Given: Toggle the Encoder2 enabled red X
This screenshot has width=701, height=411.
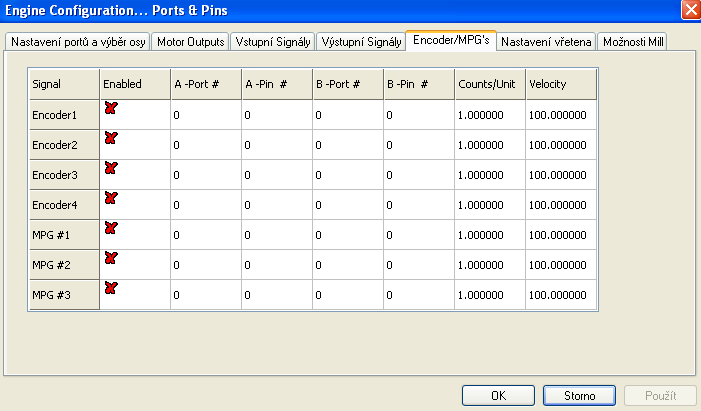Looking at the screenshot, I should pyautogui.click(x=110, y=138).
